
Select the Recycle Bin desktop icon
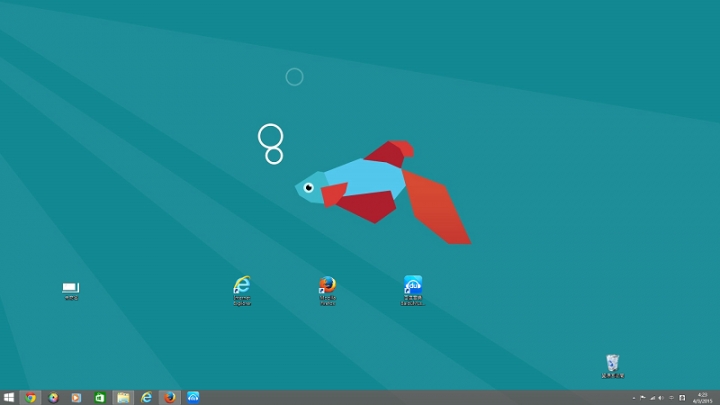613,366
